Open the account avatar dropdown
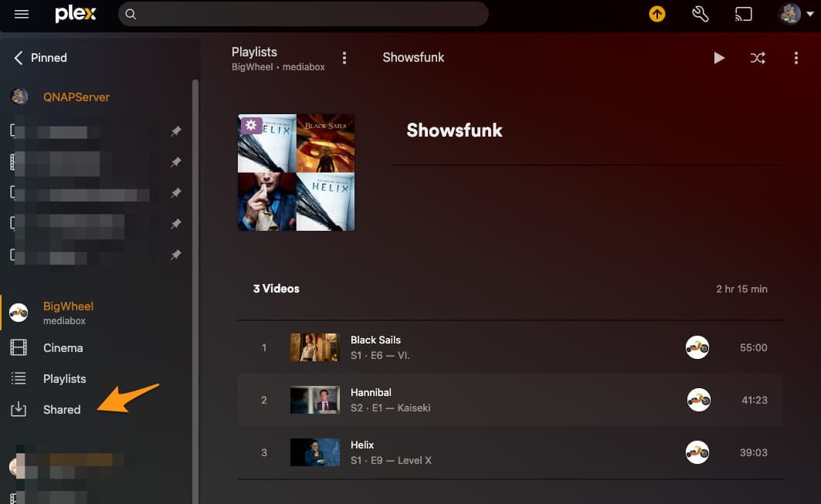This screenshot has height=504, width=821. [x=789, y=13]
